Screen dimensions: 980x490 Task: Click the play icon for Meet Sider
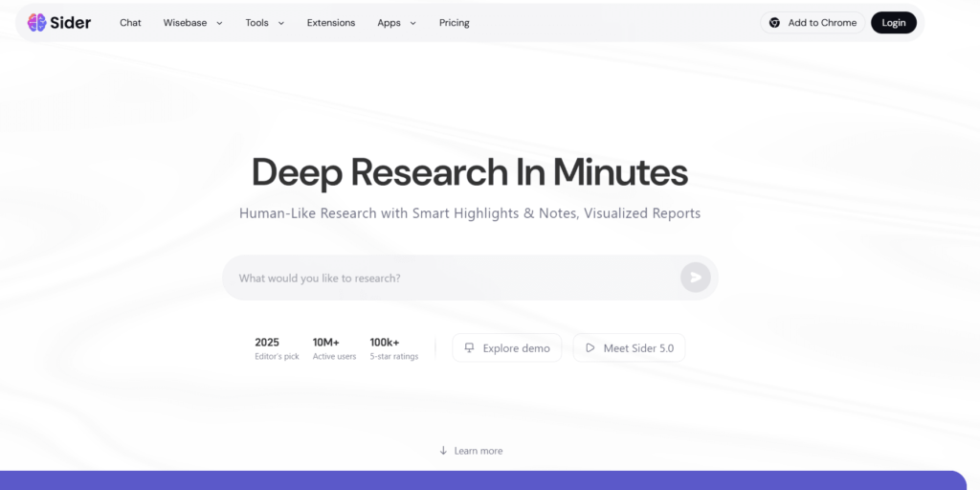click(x=590, y=348)
